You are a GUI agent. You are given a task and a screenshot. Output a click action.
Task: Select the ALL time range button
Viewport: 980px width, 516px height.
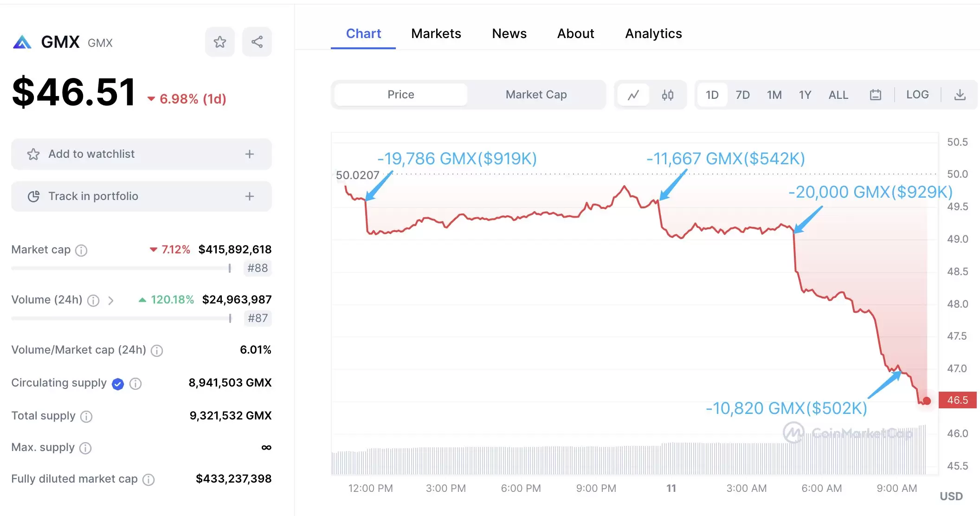pyautogui.click(x=838, y=95)
